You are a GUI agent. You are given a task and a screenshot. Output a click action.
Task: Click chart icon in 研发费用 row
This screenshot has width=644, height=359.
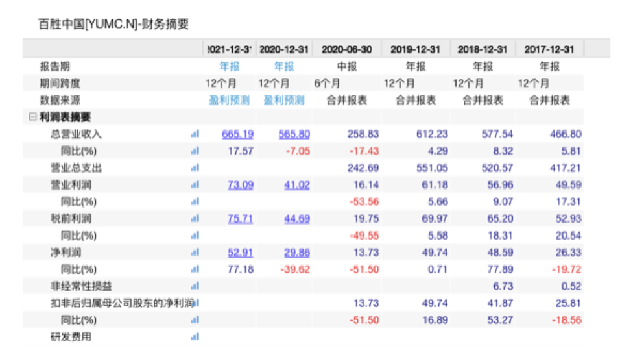[x=195, y=337]
